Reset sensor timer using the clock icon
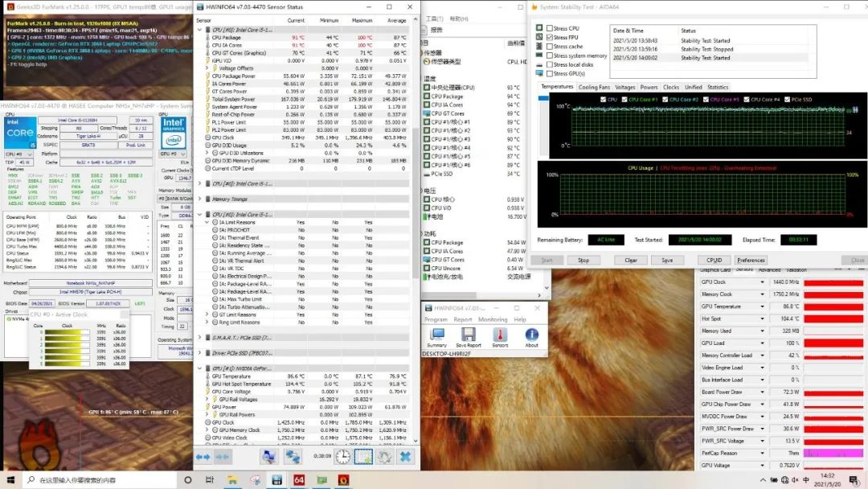 tap(343, 456)
